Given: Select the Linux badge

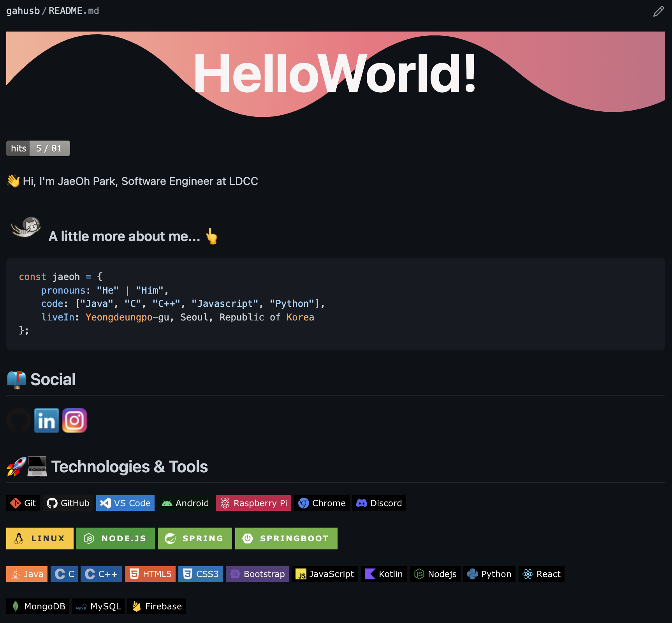Looking at the screenshot, I should [39, 538].
